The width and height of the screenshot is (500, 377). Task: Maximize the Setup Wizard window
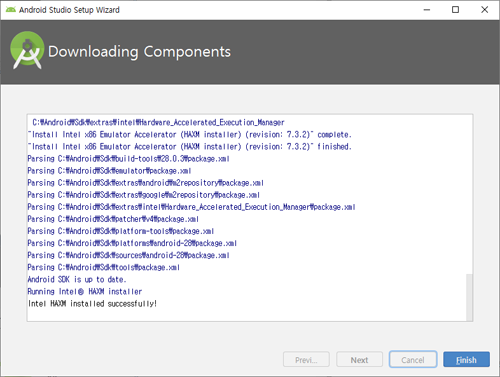tap(455, 10)
